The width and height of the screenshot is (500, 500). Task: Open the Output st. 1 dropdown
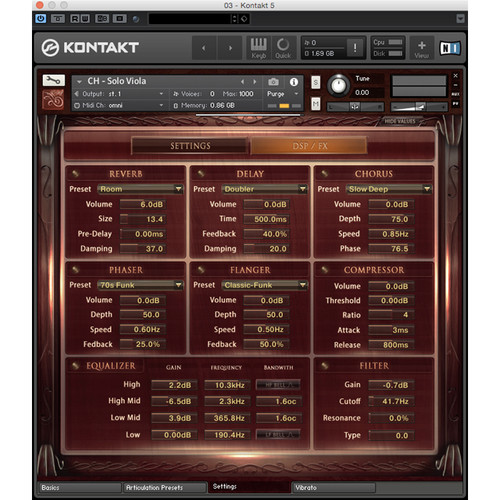119,94
